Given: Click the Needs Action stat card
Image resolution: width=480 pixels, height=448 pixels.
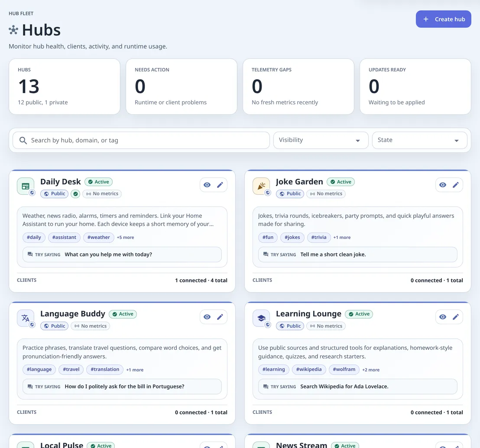Looking at the screenshot, I should tap(182, 87).
